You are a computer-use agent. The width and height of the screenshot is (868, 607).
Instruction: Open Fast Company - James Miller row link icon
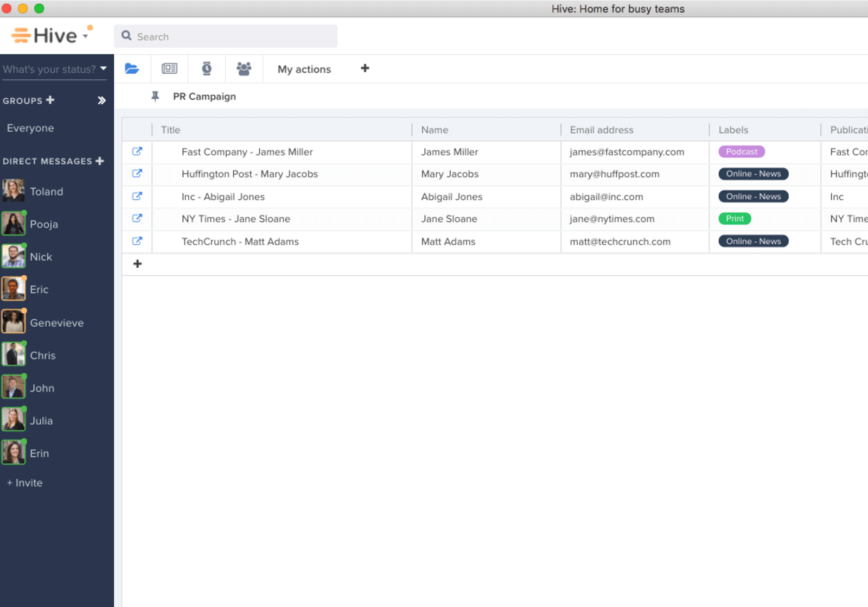[x=137, y=151]
